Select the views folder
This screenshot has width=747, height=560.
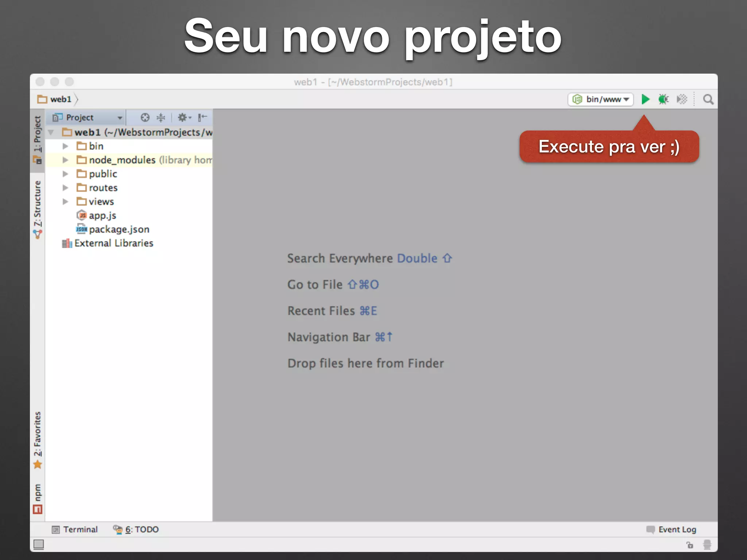coord(129,202)
